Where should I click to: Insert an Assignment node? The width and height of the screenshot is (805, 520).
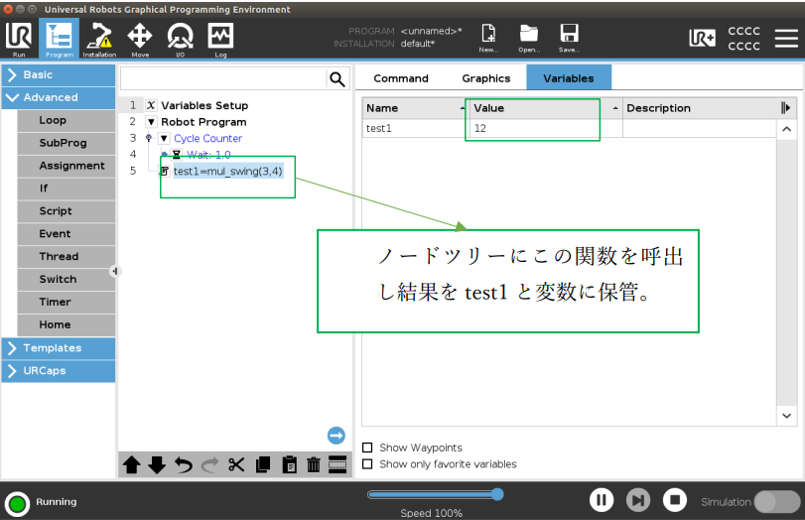66,166
